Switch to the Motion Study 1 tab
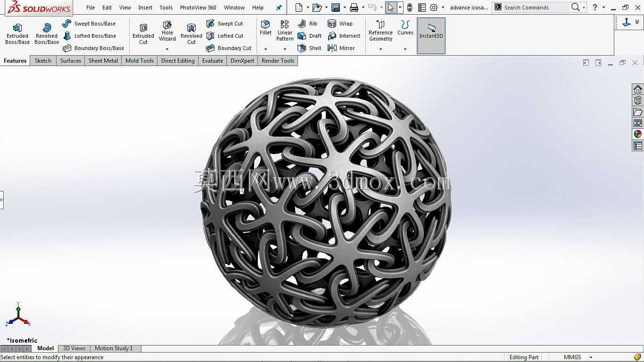Viewport: 644px width, 362px height. pyautogui.click(x=114, y=348)
